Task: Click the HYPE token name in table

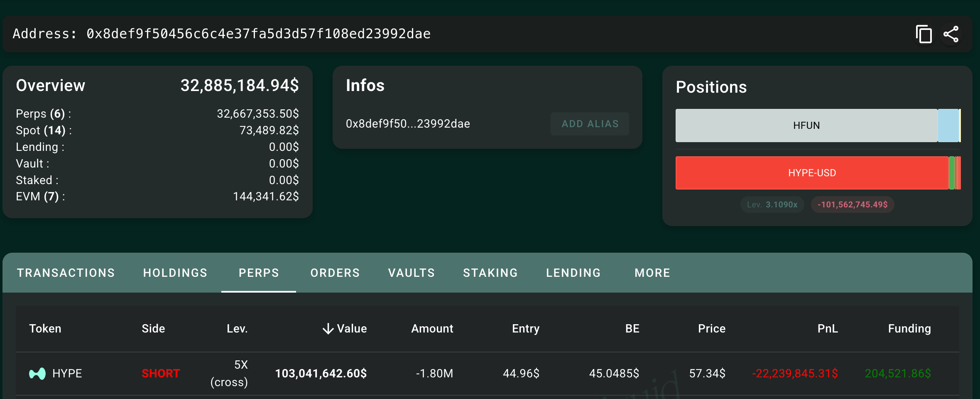Action: click(67, 374)
